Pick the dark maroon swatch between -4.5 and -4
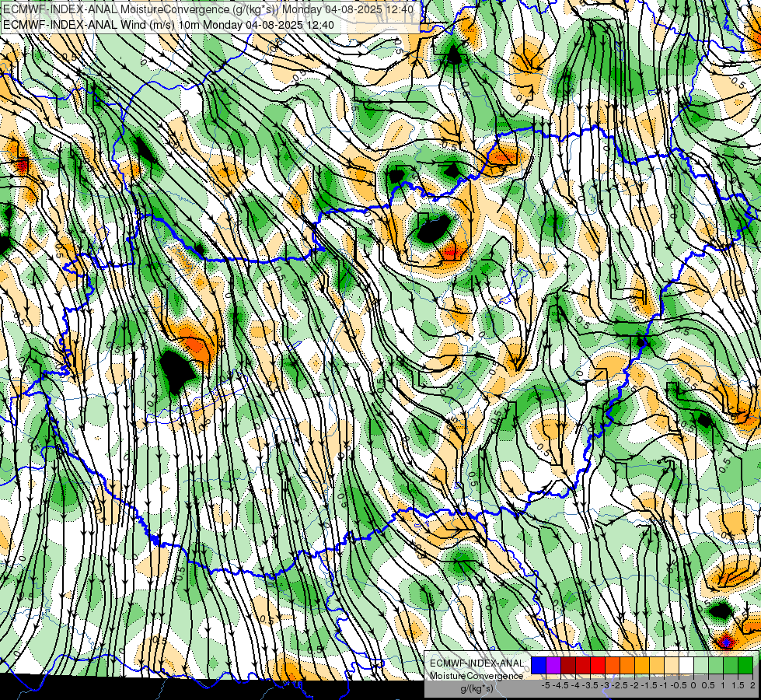The height and width of the screenshot is (700, 761). point(568,665)
